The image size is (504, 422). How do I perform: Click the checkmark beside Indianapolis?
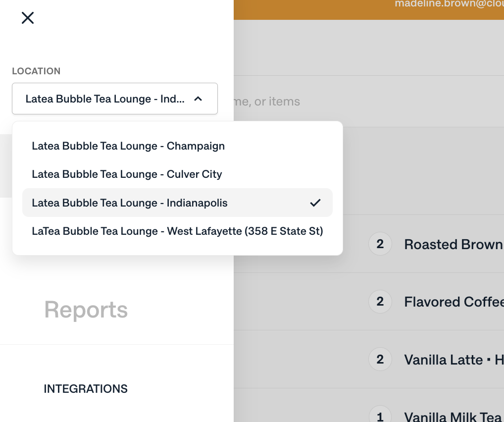click(x=315, y=203)
